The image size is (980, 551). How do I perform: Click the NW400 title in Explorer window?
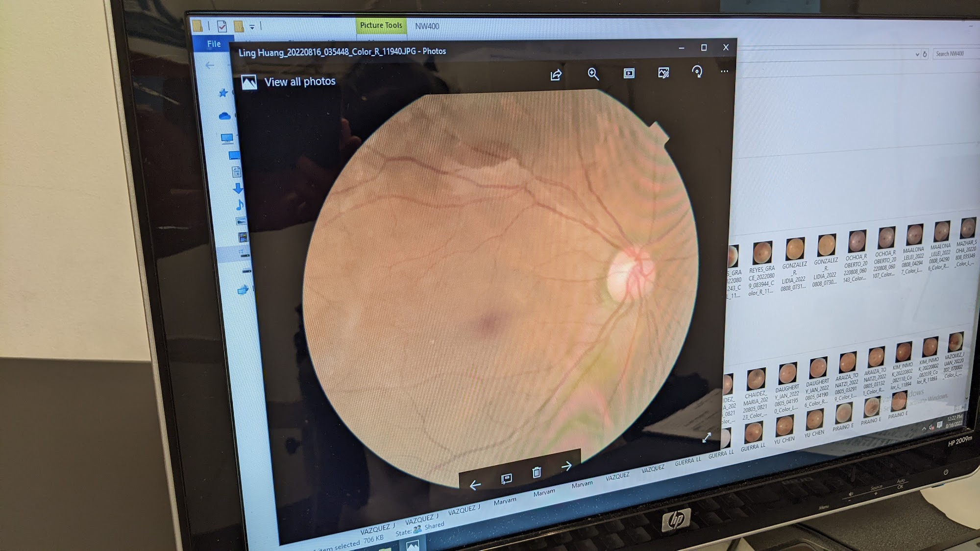click(427, 26)
